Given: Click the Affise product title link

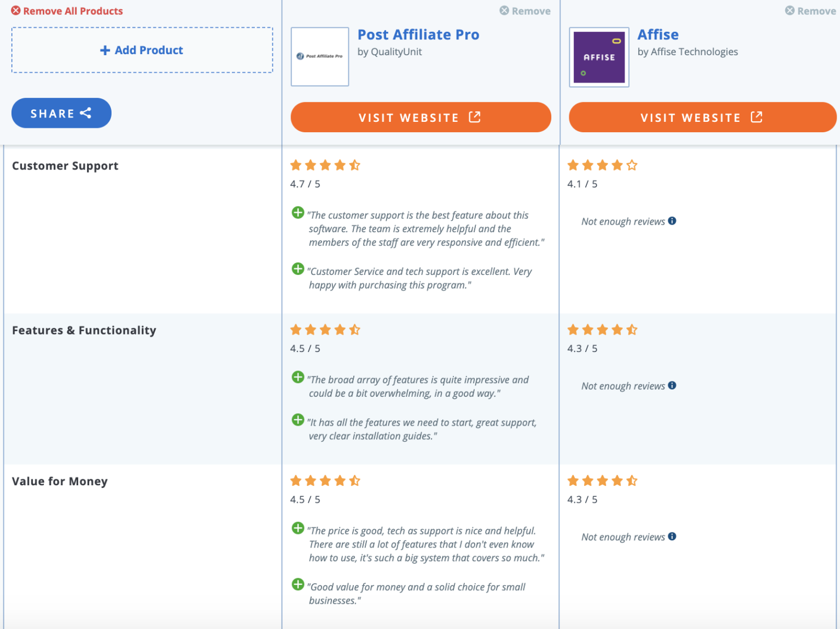Looking at the screenshot, I should click(x=658, y=35).
